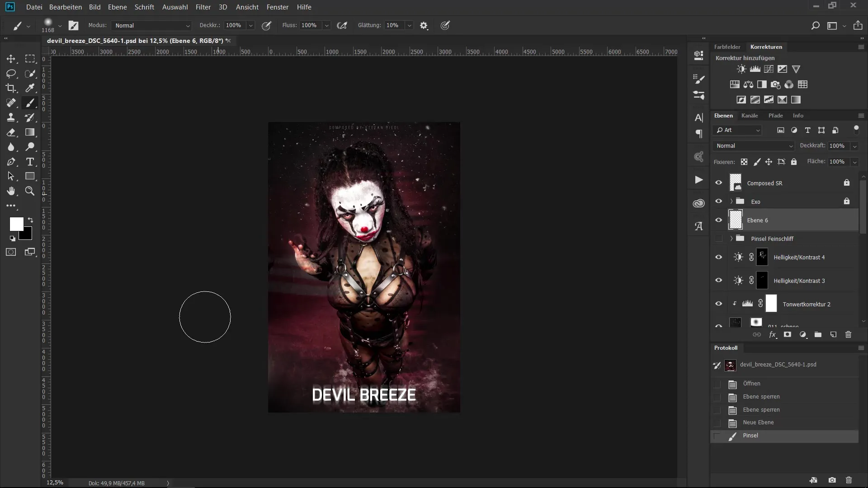
Task: Swap foreground and background colors
Action: [30, 220]
